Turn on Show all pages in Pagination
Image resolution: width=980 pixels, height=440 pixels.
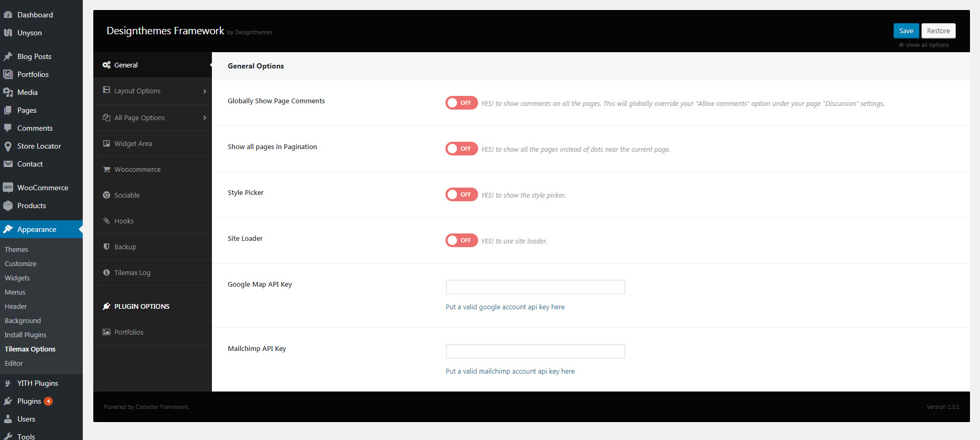pyautogui.click(x=461, y=149)
